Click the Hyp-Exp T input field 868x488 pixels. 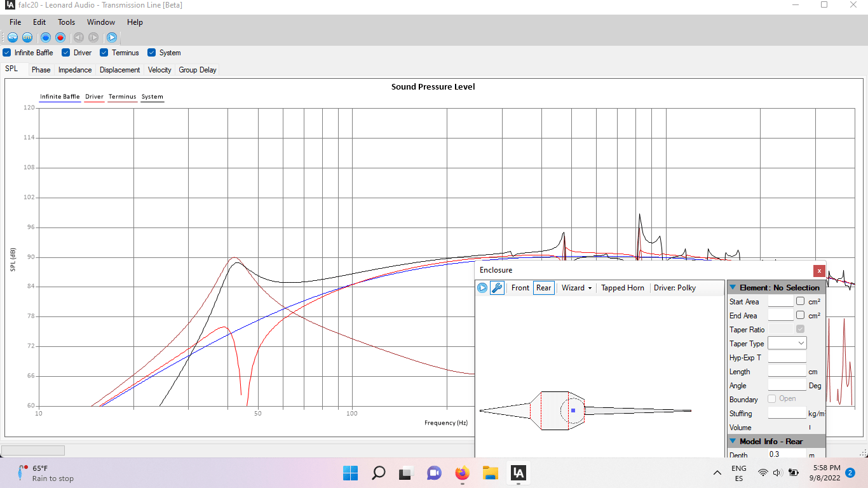click(x=787, y=357)
